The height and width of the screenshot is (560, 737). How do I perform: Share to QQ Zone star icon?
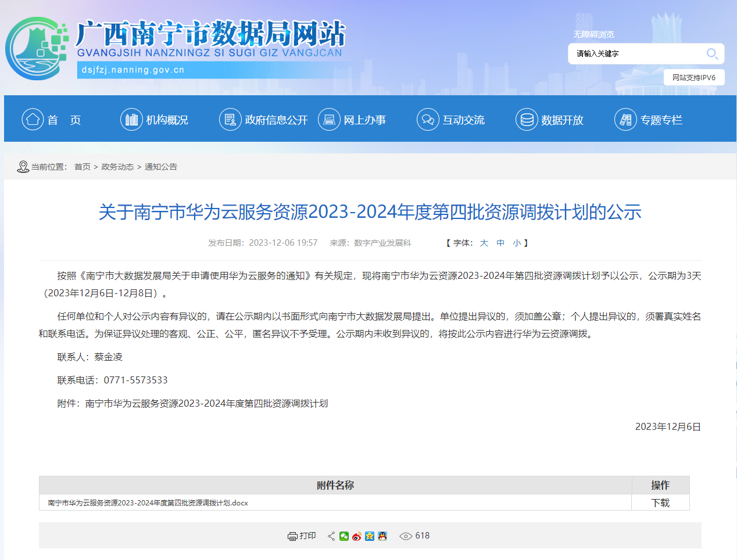coord(370,536)
